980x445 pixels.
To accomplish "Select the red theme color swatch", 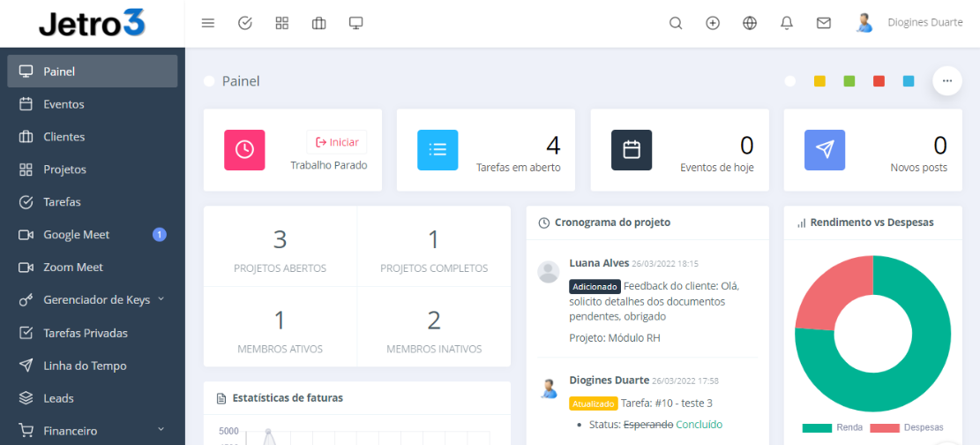I will click(879, 81).
